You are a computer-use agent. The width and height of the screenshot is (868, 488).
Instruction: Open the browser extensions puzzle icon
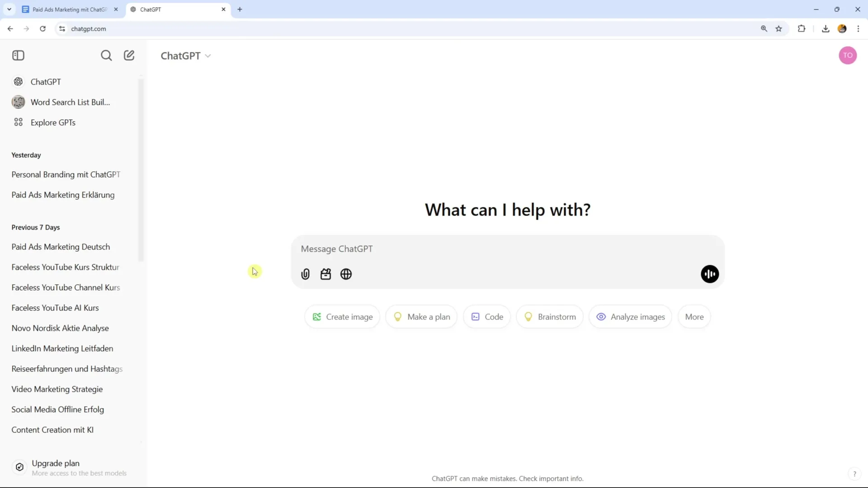click(x=802, y=28)
